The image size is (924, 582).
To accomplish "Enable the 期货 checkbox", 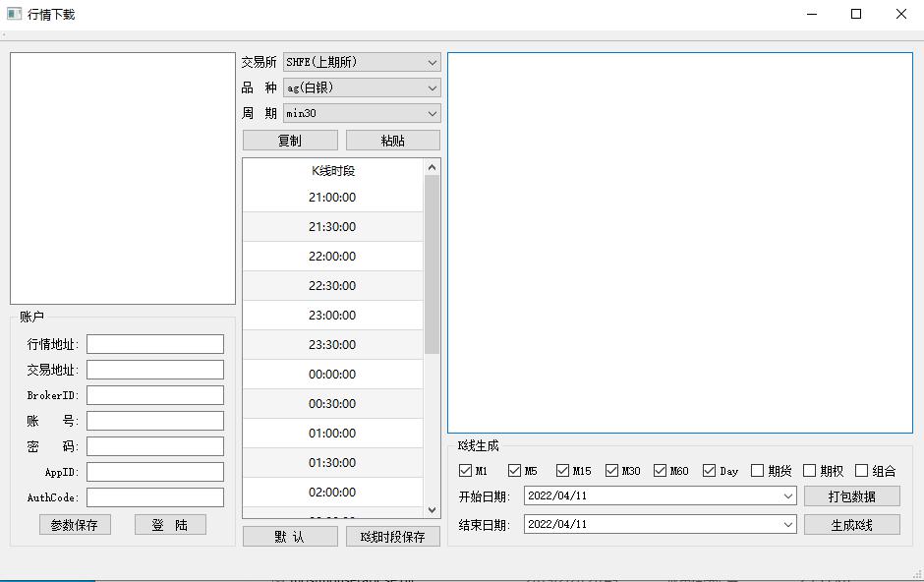I will [757, 471].
